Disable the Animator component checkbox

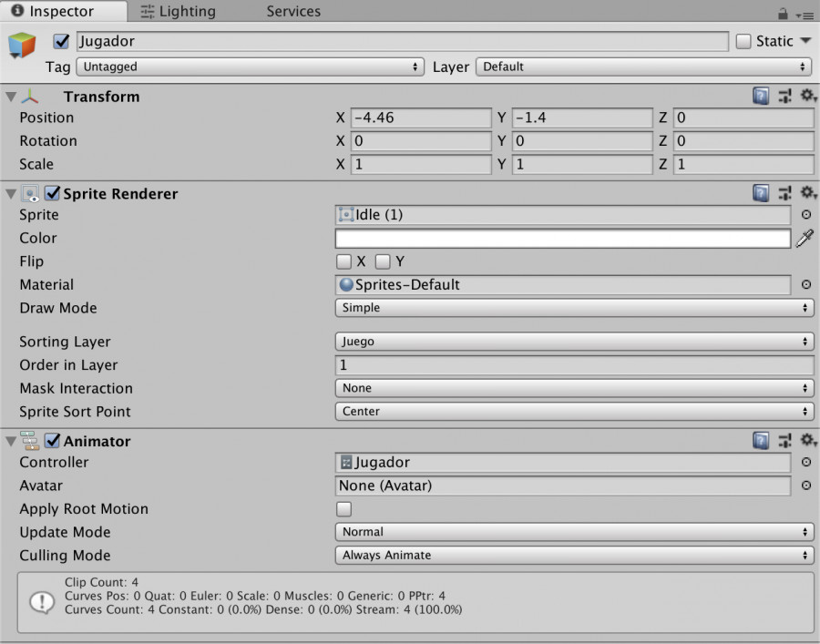(52, 441)
